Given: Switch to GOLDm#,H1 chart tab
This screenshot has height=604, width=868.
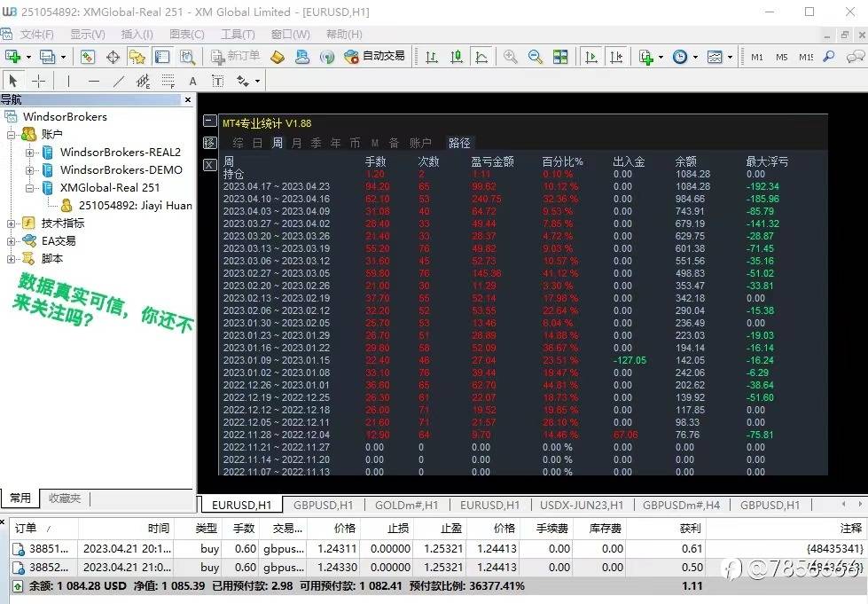Looking at the screenshot, I should point(406,505).
